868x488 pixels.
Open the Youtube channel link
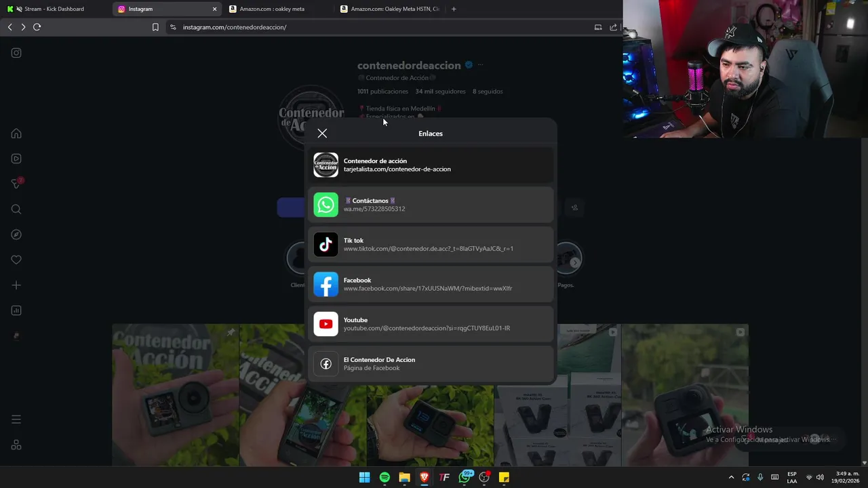click(x=431, y=324)
